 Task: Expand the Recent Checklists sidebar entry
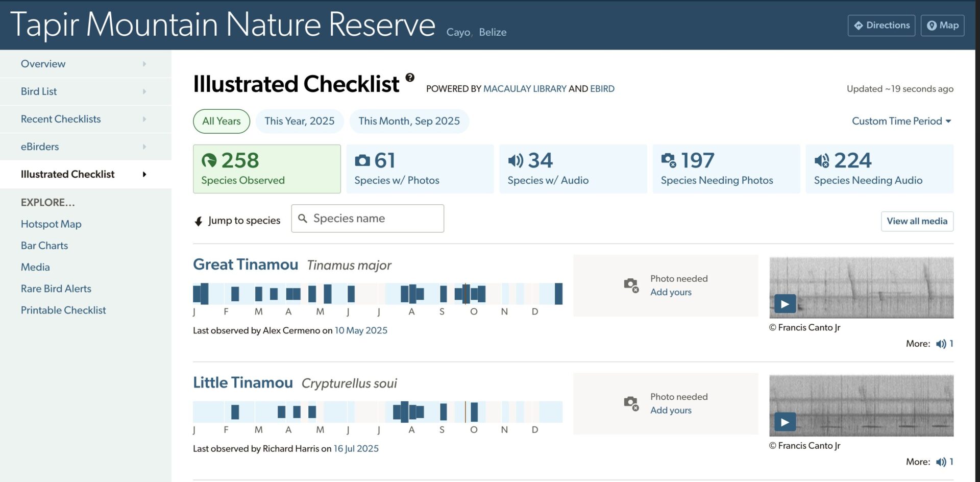(x=60, y=118)
